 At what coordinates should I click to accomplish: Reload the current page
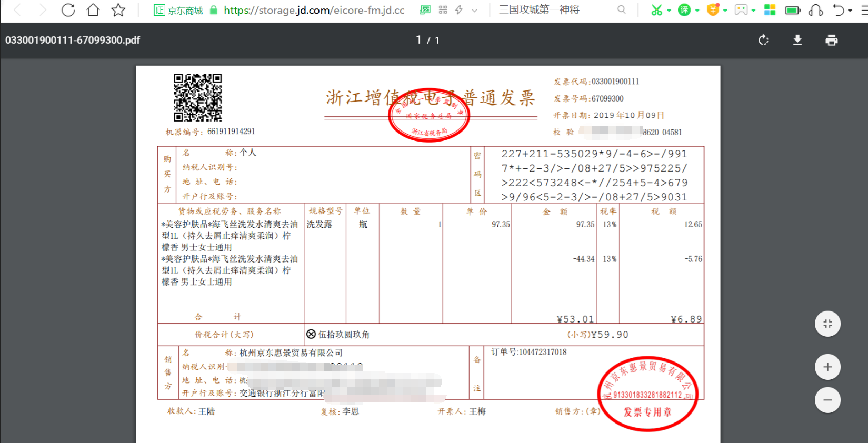68,10
